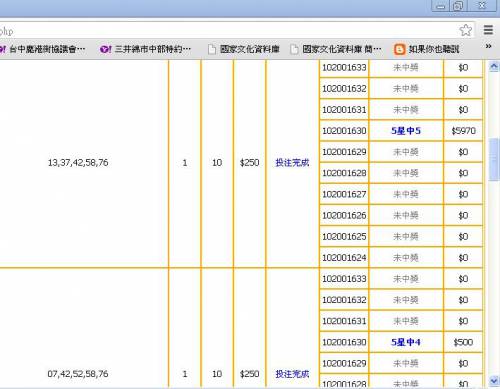This screenshot has height=389, width=500.
Task: Click the address bar URL field
Action: (228, 31)
